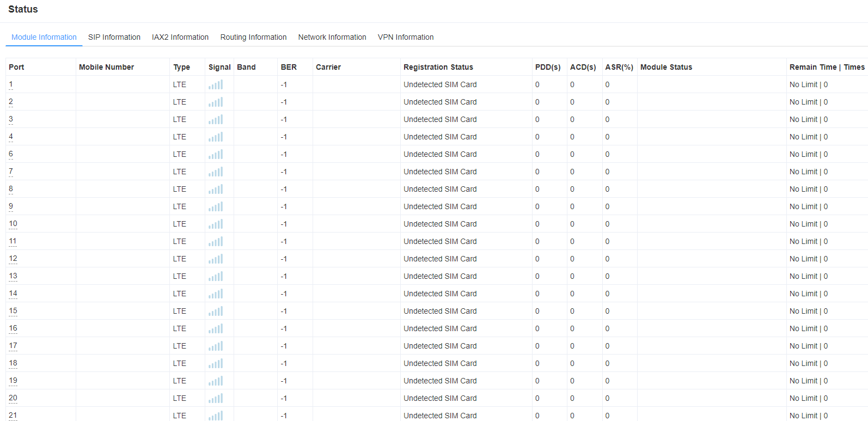The height and width of the screenshot is (421, 868).
Task: Click signal strength icon for port 19
Action: click(x=216, y=381)
